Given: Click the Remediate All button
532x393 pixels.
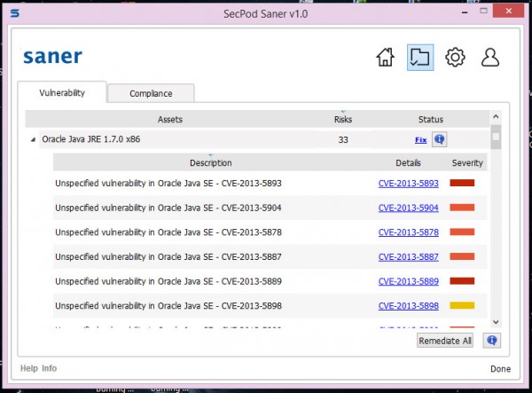Looking at the screenshot, I should pyautogui.click(x=445, y=341).
